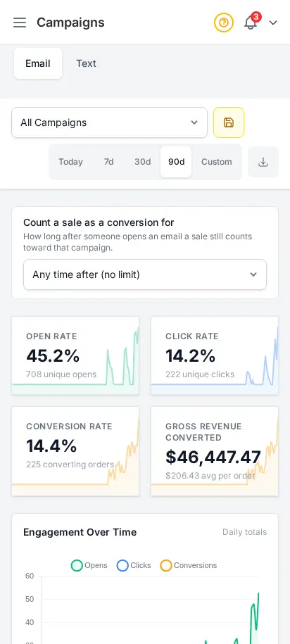Toggle the Opens legend item
This screenshot has height=644, width=290.
pos(89,566)
